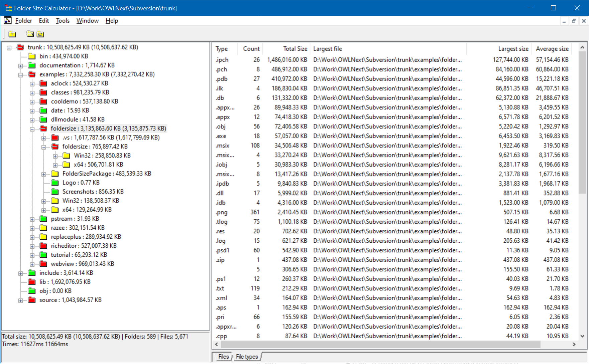Screen dimensions: 589x364
Task: Click the green folder icon for Logo
Action: pos(55,183)
